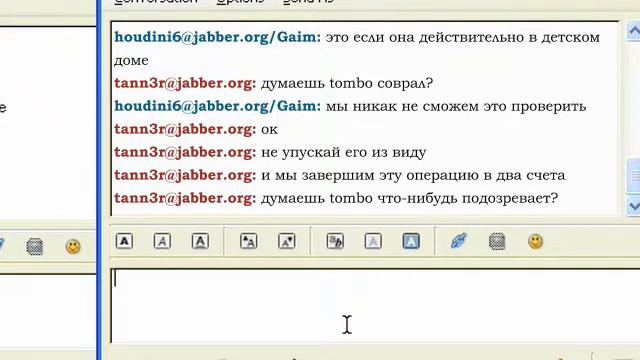Open smiley picker in the left window
Viewport: 640px width, 360px height.
tap(73, 246)
